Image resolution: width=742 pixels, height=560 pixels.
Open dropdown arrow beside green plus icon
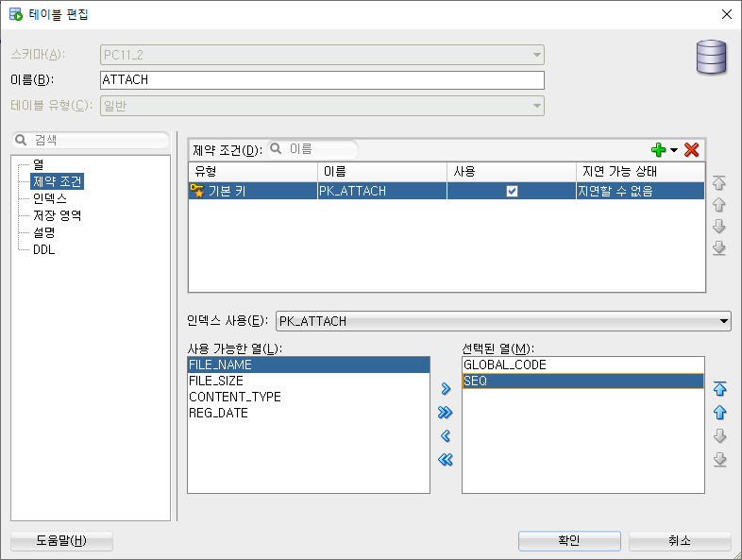coord(674,150)
